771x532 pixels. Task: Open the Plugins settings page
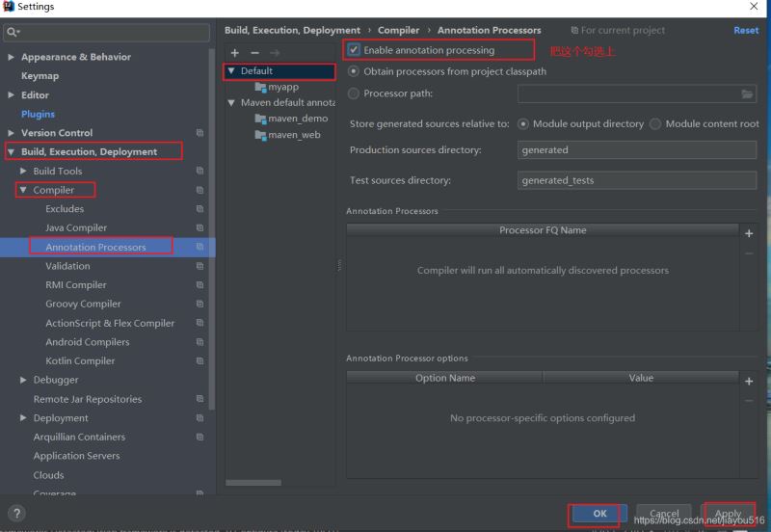point(38,114)
